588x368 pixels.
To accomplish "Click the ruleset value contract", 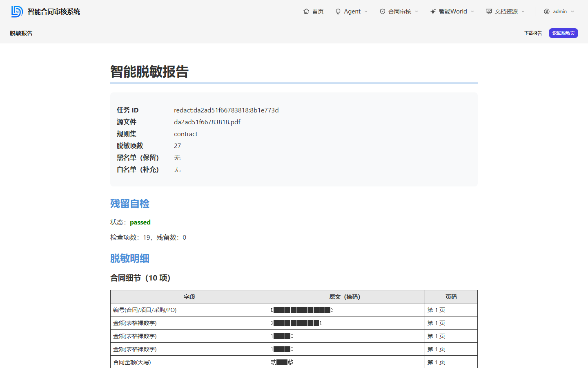I will point(186,134).
